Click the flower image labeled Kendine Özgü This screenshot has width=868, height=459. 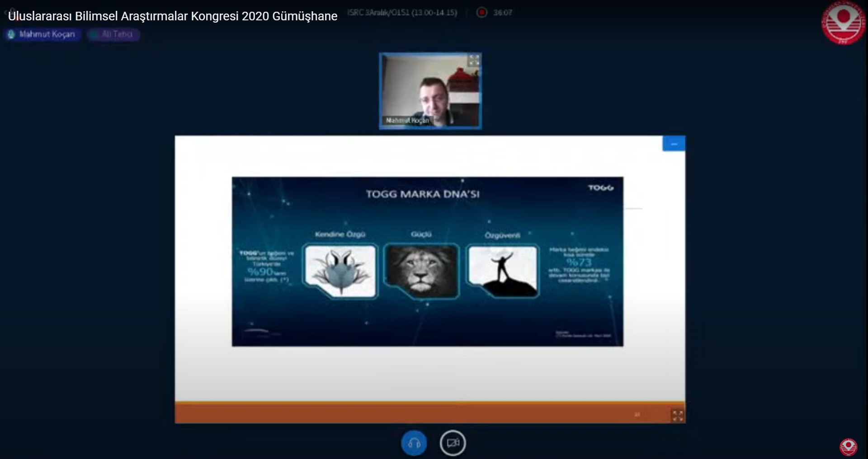click(340, 271)
